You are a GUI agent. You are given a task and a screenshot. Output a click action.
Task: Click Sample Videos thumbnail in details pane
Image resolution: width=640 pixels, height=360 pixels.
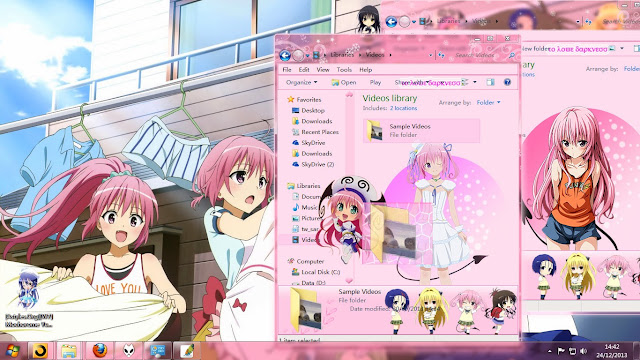tap(306, 309)
